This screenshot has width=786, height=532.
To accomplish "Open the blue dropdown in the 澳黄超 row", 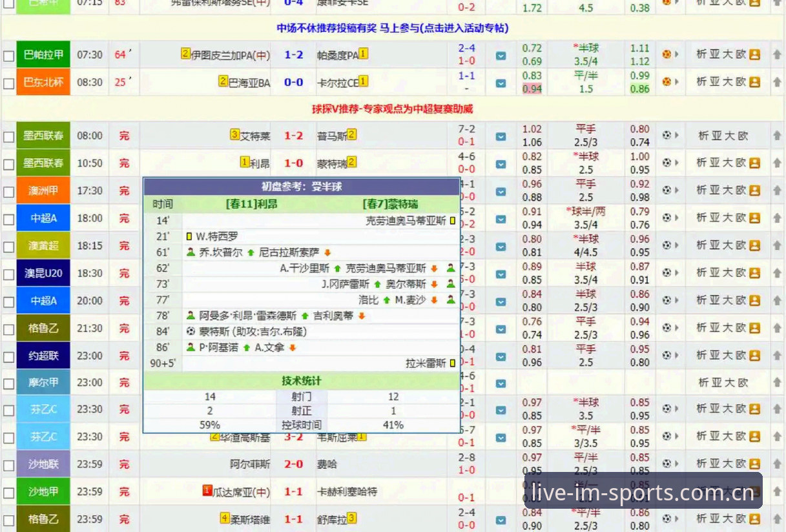I will pos(501,247).
